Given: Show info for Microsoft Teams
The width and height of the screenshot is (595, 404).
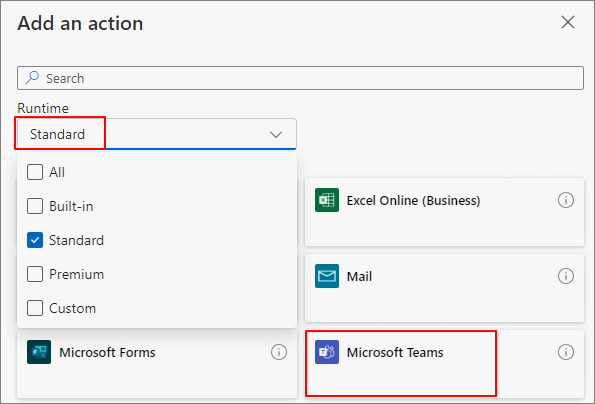Looking at the screenshot, I should click(565, 352).
